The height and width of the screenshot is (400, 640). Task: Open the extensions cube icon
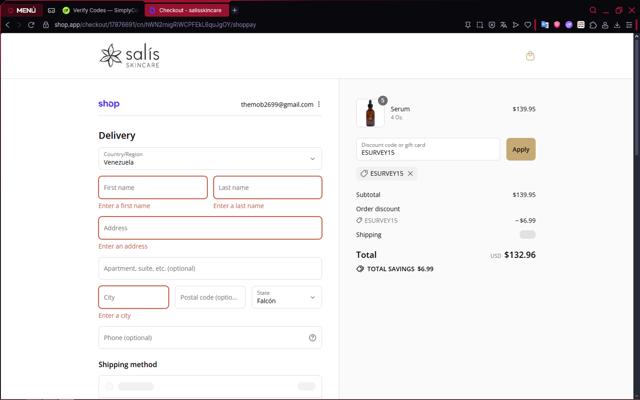(593, 25)
